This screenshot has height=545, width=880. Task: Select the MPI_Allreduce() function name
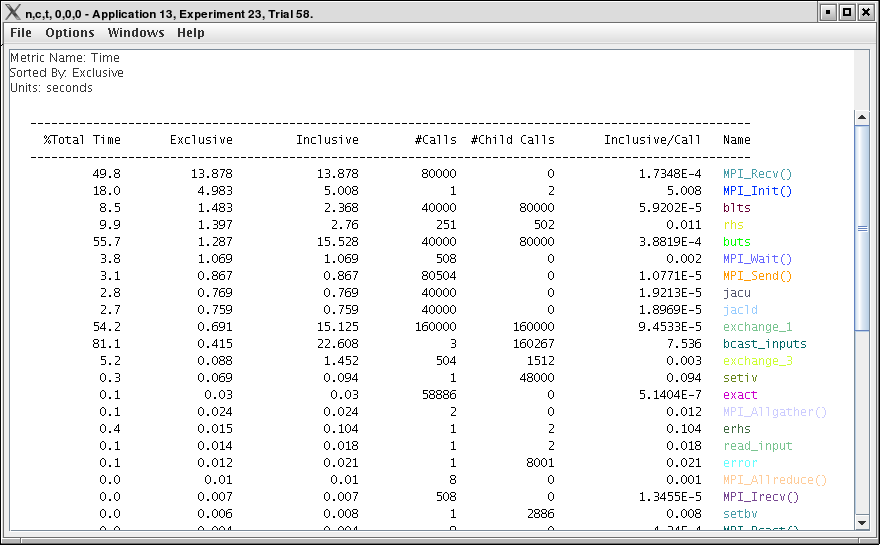[x=774, y=480]
